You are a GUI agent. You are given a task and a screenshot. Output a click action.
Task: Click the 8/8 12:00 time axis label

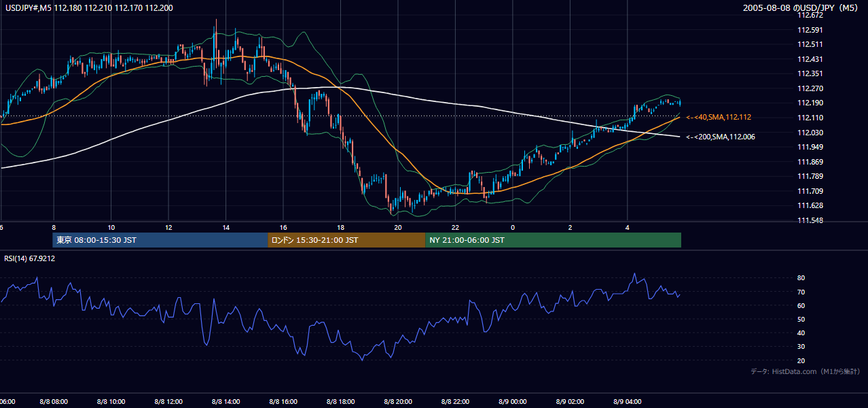[x=168, y=402]
